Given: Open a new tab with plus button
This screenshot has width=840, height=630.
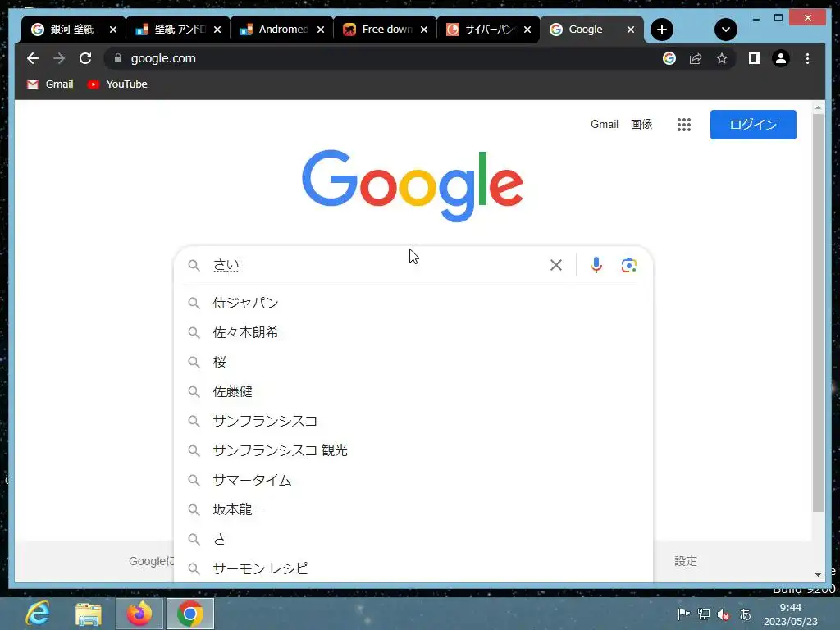Looking at the screenshot, I should [x=662, y=30].
